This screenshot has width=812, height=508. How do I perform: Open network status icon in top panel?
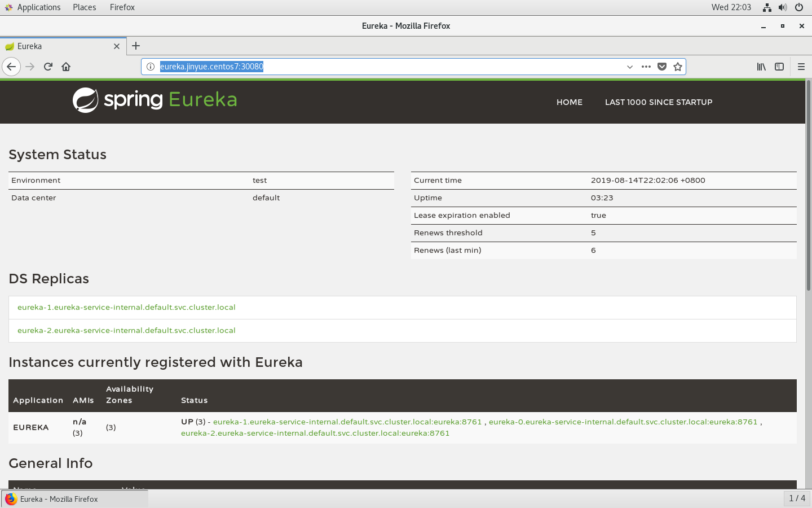[x=767, y=7]
